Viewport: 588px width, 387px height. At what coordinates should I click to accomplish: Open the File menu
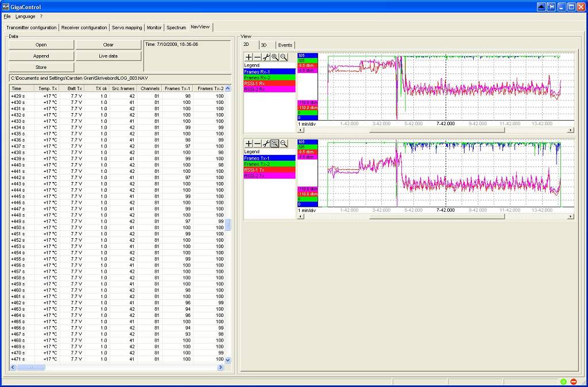[x=7, y=17]
